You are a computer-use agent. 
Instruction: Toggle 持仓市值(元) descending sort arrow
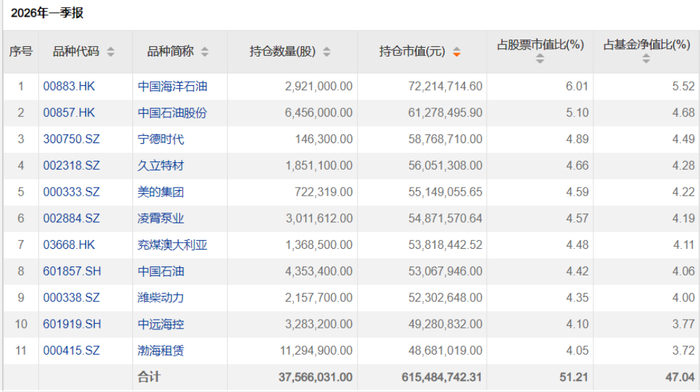(456, 52)
